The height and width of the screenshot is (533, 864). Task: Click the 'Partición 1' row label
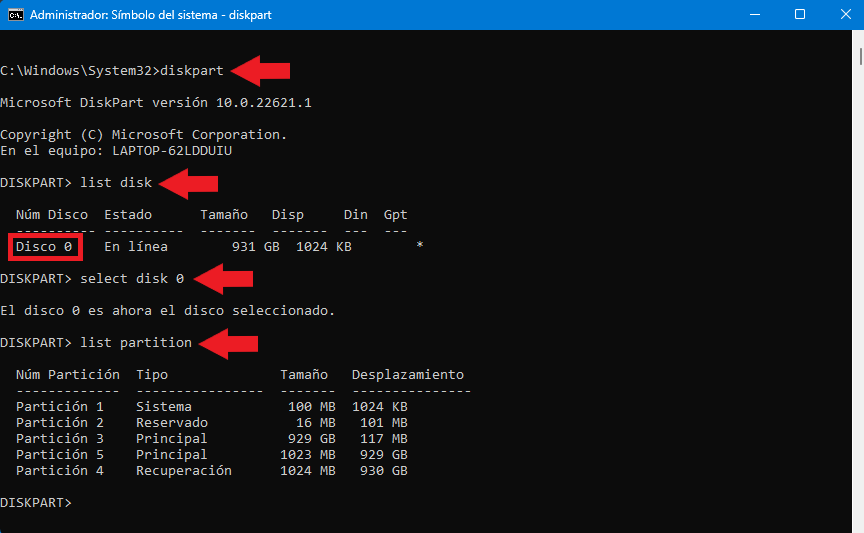(x=60, y=406)
